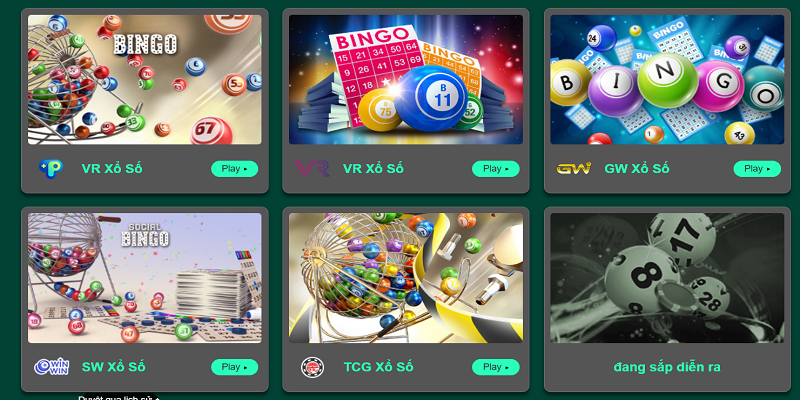Click the gold GW logo icon
Image resolution: width=800 pixels, height=400 pixels.
pyautogui.click(x=573, y=169)
